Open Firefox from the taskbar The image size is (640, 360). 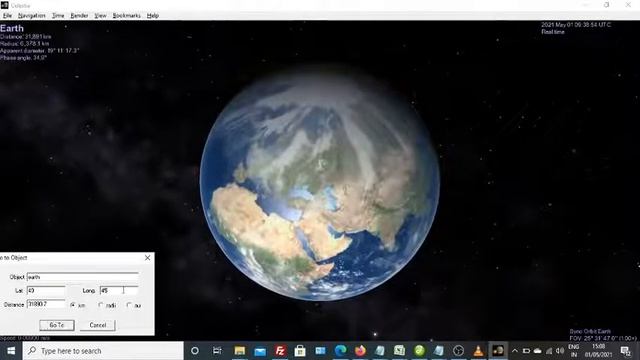coord(360,351)
